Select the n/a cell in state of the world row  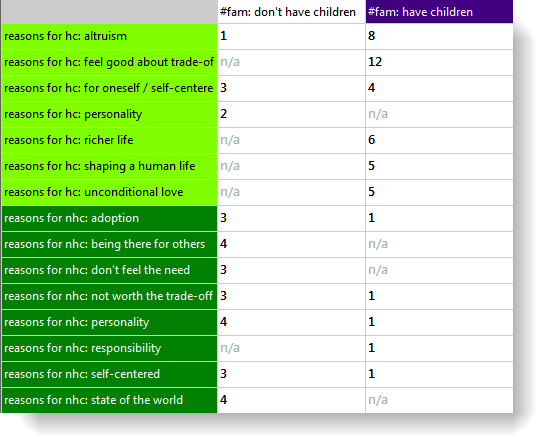[439, 400]
